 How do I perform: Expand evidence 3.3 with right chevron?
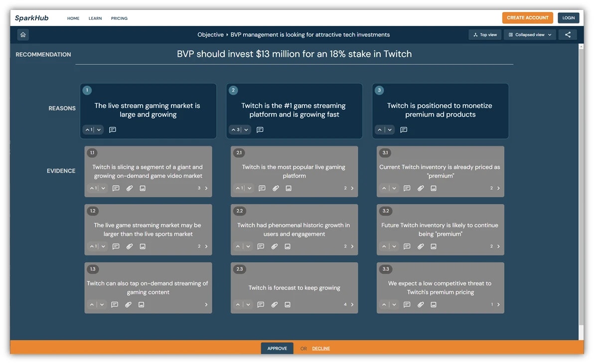tap(498, 305)
